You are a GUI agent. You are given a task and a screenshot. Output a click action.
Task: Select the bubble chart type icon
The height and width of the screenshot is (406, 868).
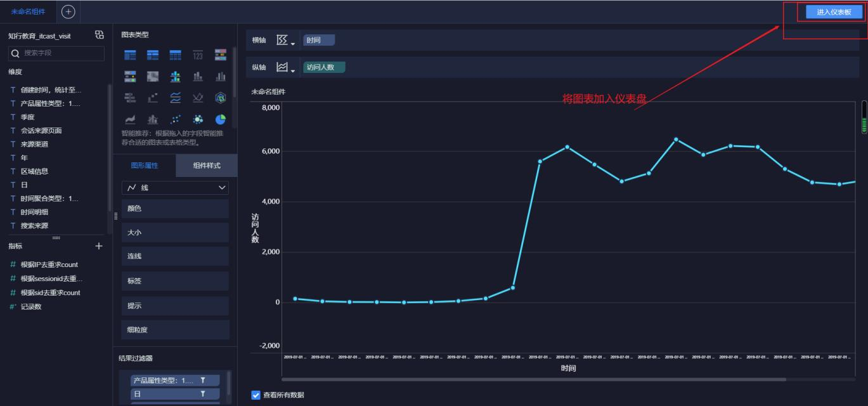pyautogui.click(x=198, y=119)
